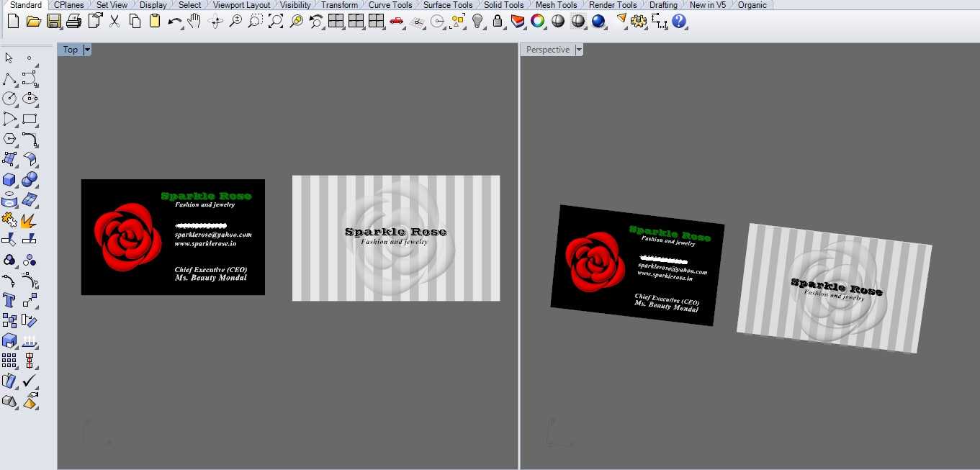
Task: Click the blue question mark Help icon
Action: click(x=679, y=22)
